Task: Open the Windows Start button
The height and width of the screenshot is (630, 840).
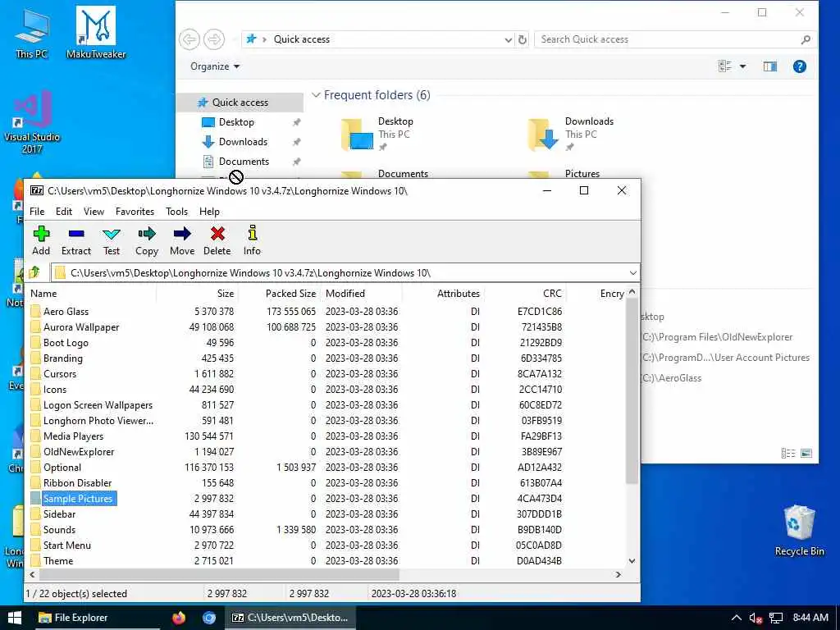Action: (x=15, y=618)
